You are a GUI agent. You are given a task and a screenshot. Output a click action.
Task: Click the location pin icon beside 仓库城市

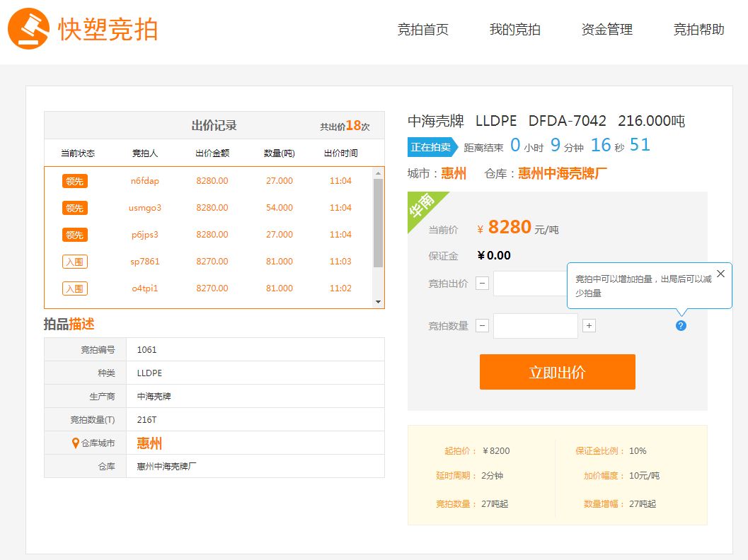point(76,443)
